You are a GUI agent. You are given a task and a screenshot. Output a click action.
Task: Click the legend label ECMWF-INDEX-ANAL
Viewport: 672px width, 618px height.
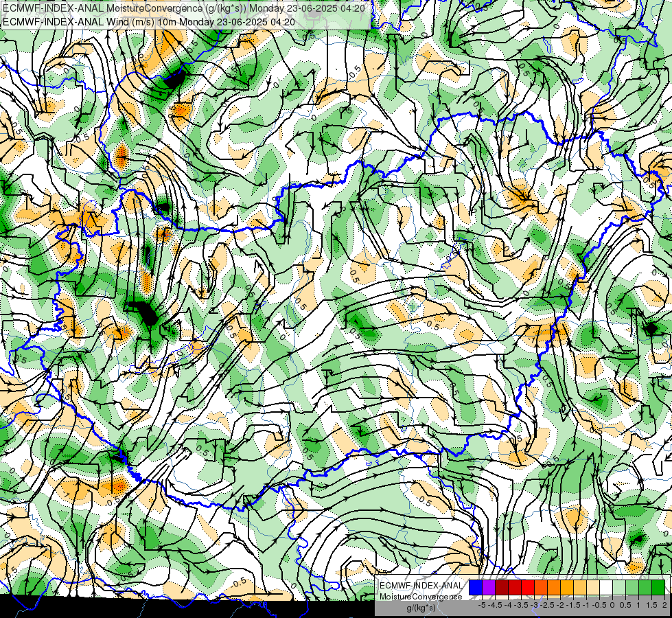pos(421,586)
